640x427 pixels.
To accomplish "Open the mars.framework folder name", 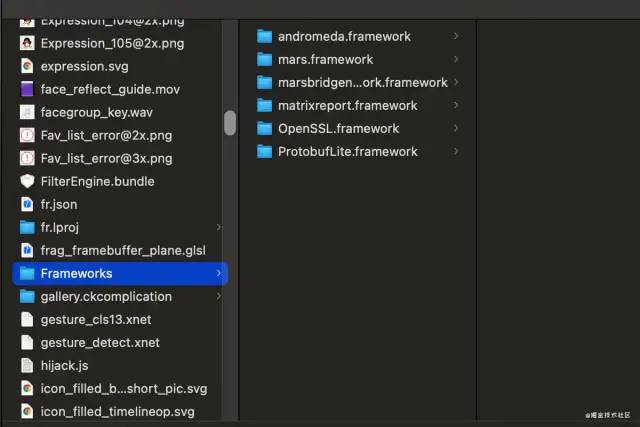I will [325, 60].
